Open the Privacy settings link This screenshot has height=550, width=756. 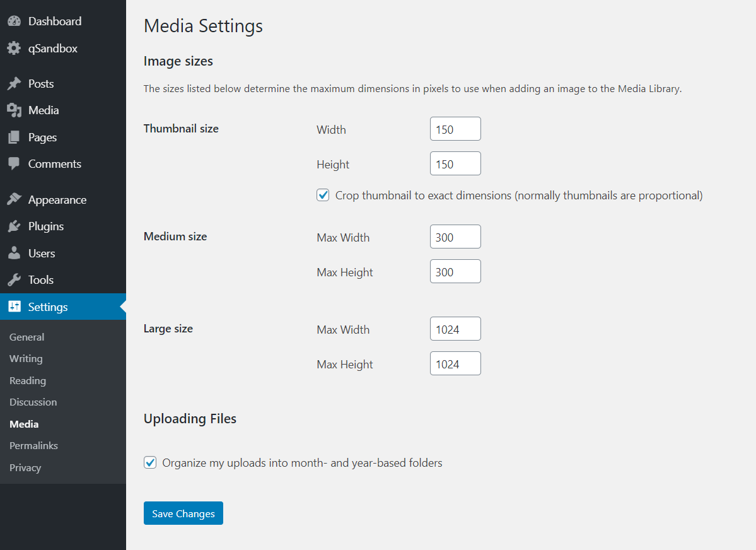[x=25, y=468]
